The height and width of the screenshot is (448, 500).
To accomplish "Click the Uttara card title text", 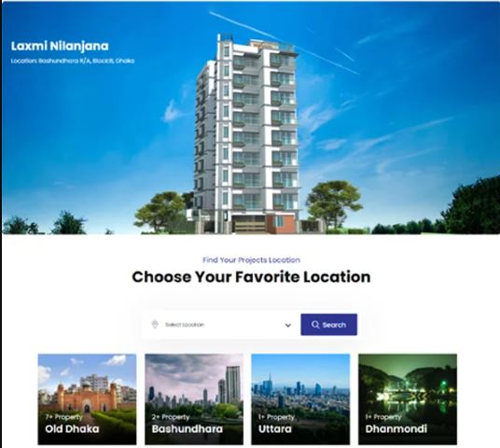I will tap(275, 428).
